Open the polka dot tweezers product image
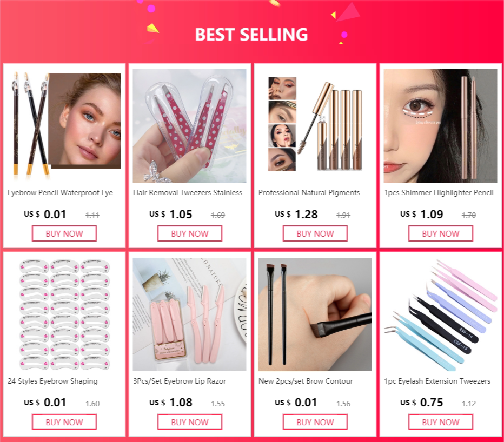504x442 pixels. tap(190, 125)
